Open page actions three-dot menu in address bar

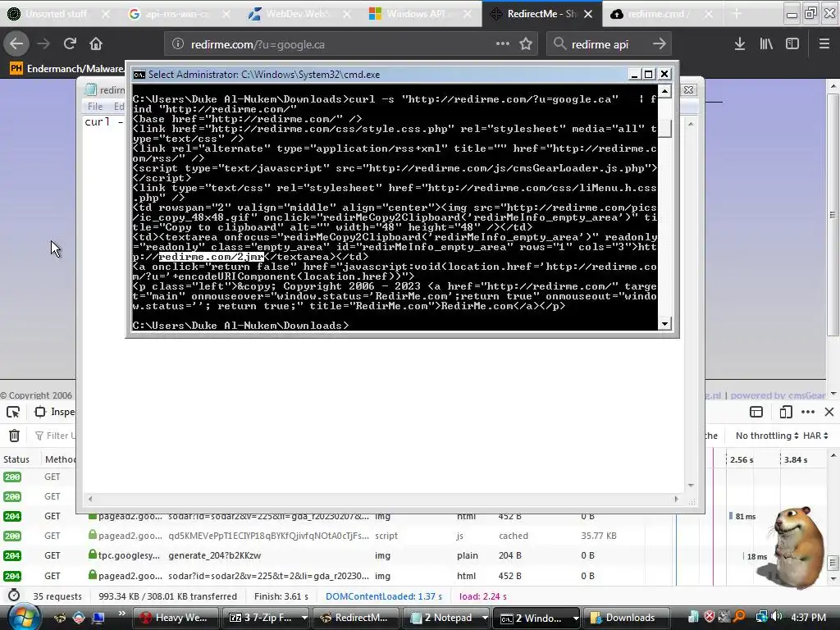coord(503,44)
